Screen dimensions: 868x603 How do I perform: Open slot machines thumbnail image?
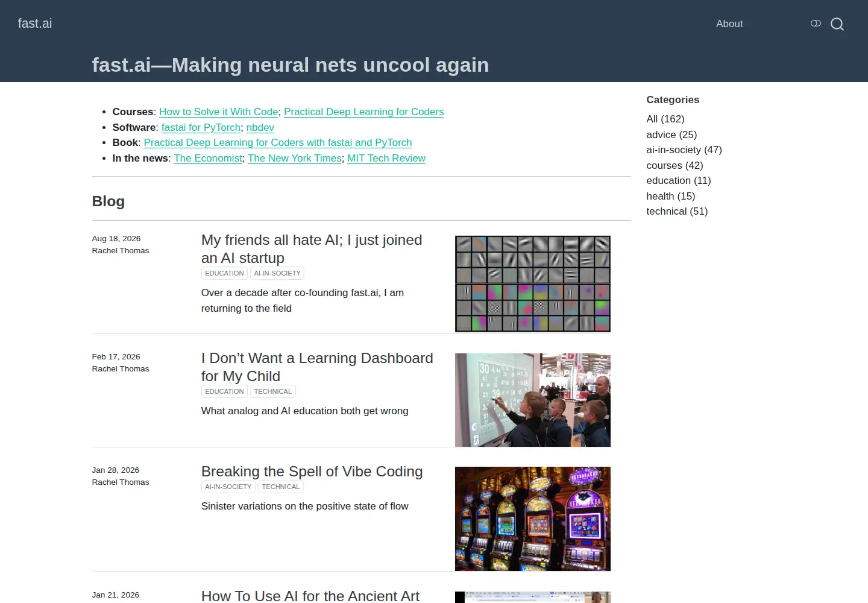(x=533, y=519)
